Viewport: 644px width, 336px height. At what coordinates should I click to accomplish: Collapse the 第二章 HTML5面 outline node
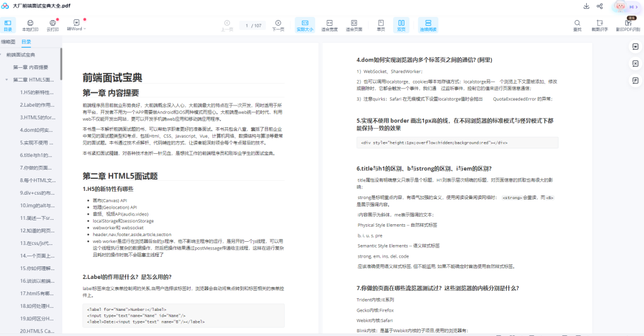pyautogui.click(x=6, y=80)
